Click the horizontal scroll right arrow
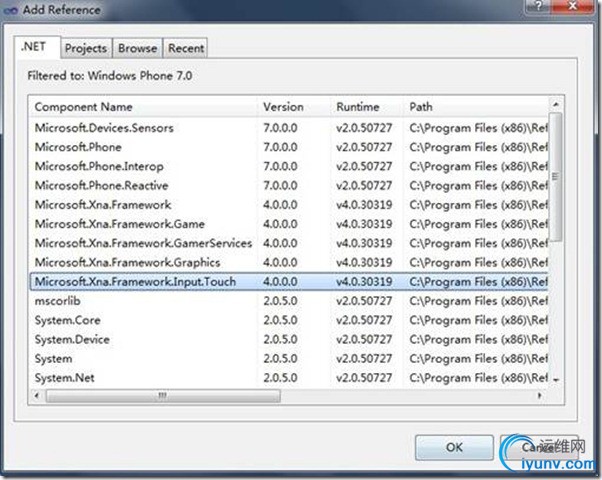Image resolution: width=602 pixels, height=480 pixels. pos(539,395)
